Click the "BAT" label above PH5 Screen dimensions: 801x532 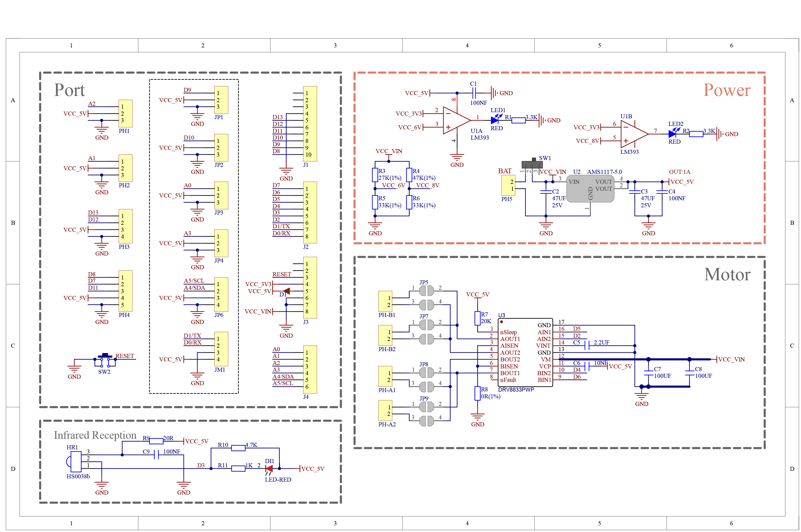pos(505,171)
